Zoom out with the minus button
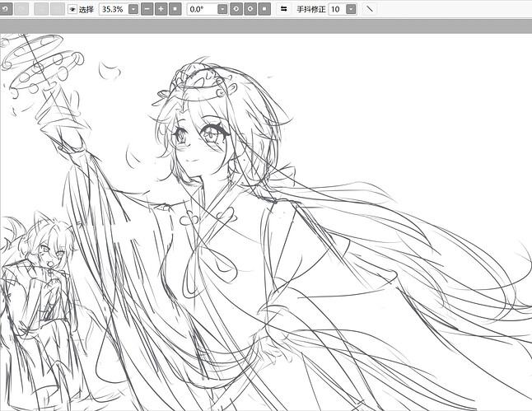Image resolution: width=532 pixels, height=411 pixels. (x=147, y=9)
